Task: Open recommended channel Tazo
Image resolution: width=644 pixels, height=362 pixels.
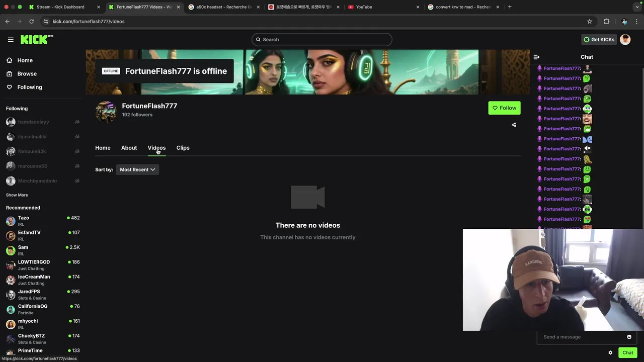Action: click(x=43, y=221)
